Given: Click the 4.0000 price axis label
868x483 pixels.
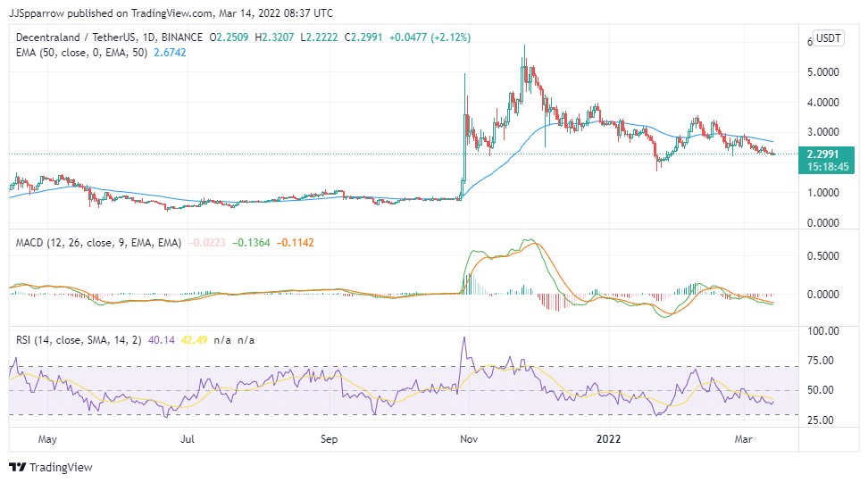Looking at the screenshot, I should tap(823, 103).
